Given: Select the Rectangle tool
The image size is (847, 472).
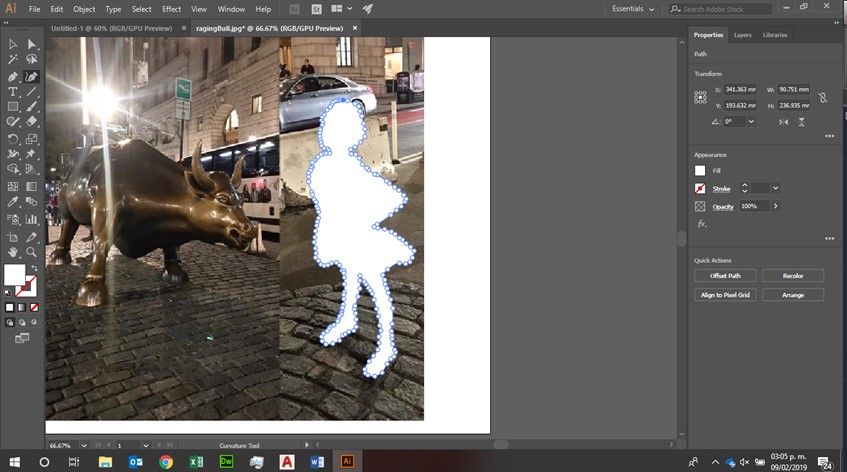Looking at the screenshot, I should 13,106.
